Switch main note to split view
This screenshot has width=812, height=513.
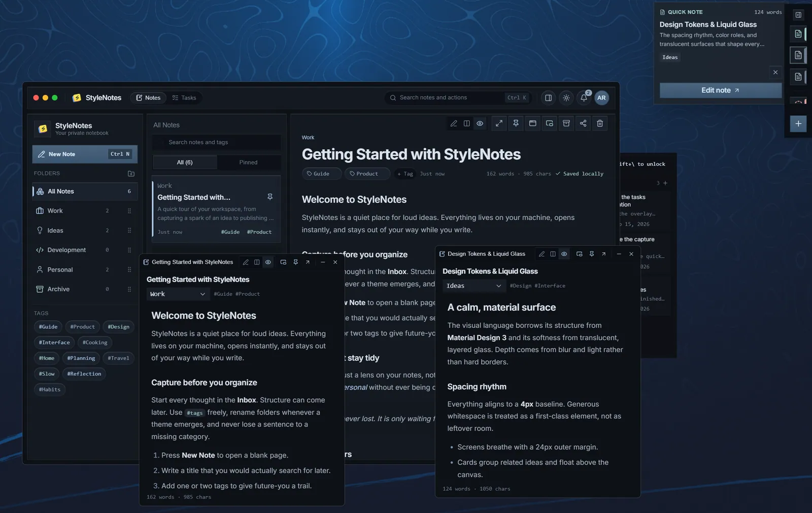click(466, 123)
